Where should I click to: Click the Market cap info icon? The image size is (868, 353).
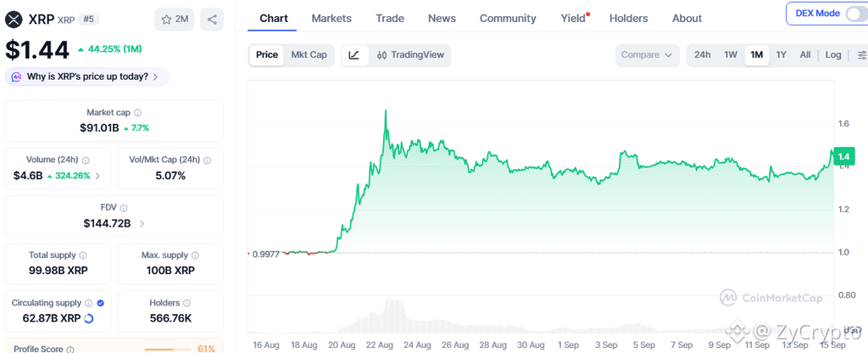pyautogui.click(x=138, y=113)
